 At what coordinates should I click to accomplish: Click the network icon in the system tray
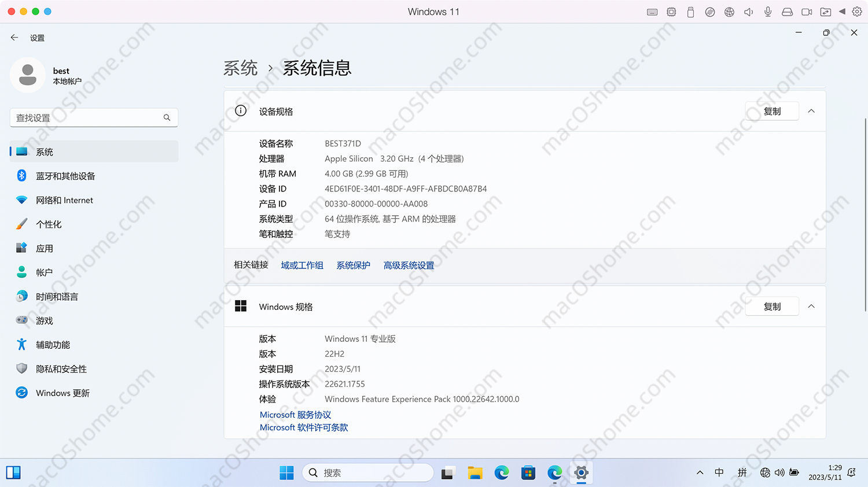pos(765,473)
